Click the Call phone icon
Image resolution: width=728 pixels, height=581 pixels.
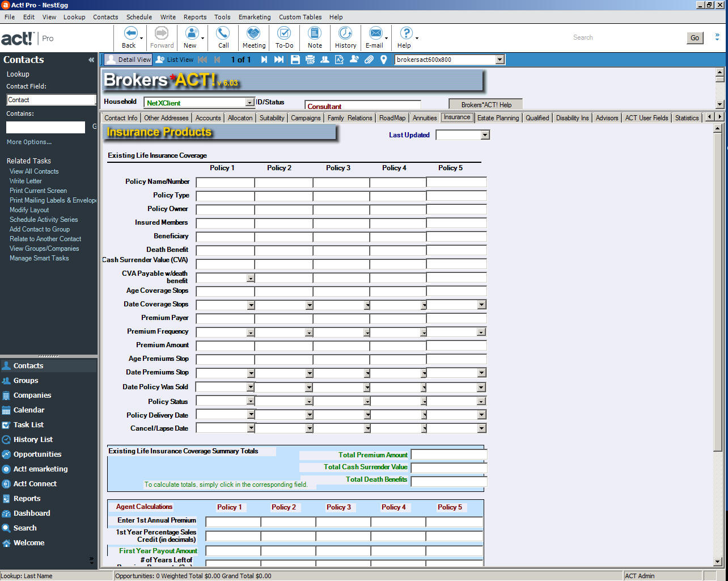[x=223, y=33]
